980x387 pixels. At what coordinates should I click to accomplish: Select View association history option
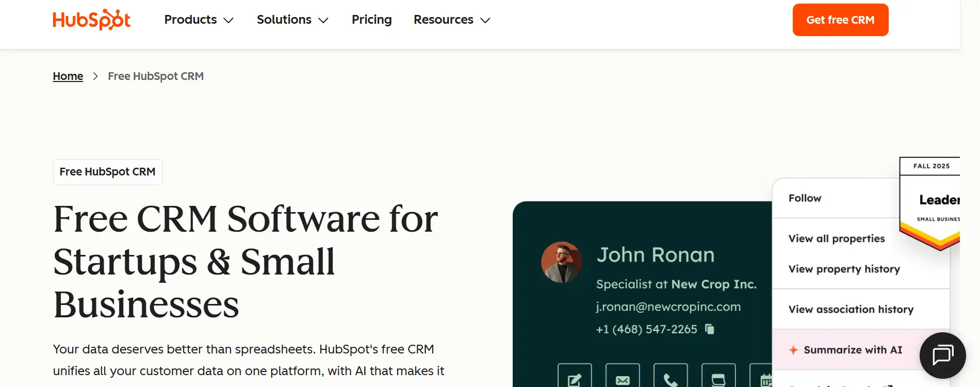click(851, 309)
